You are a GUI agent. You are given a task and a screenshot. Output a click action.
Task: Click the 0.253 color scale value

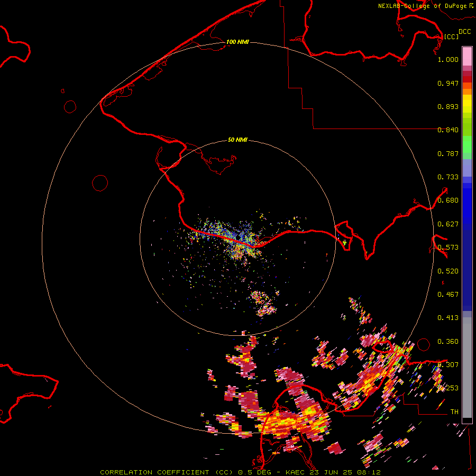[x=448, y=388]
